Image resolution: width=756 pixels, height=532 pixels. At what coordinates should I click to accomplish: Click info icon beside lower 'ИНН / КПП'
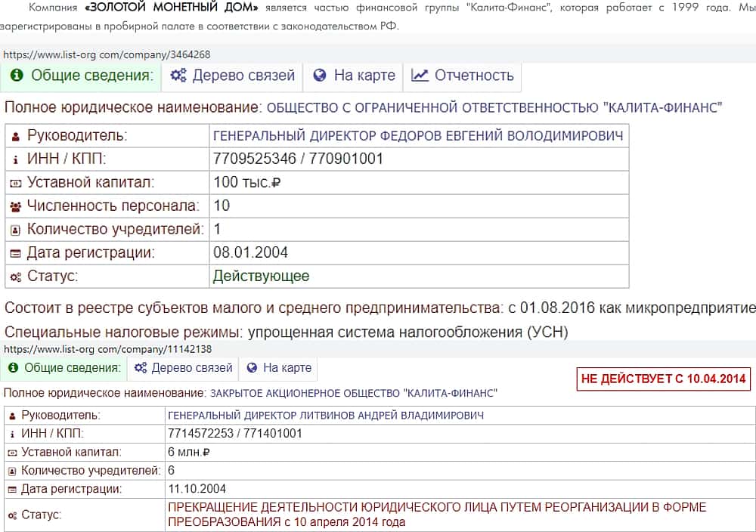(13, 435)
